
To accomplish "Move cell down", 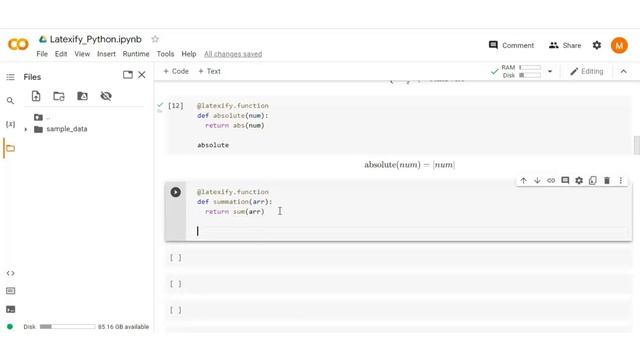I will [x=537, y=180].
